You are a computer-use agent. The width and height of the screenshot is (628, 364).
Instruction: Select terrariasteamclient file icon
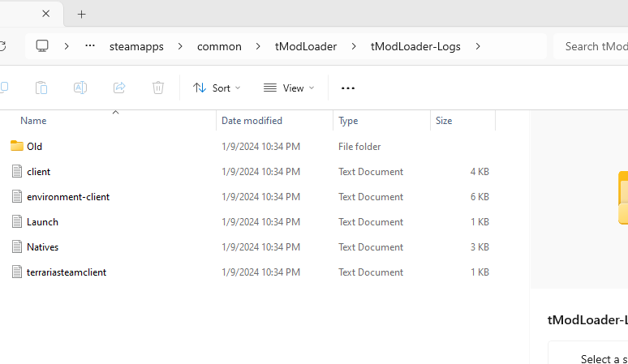point(17,272)
